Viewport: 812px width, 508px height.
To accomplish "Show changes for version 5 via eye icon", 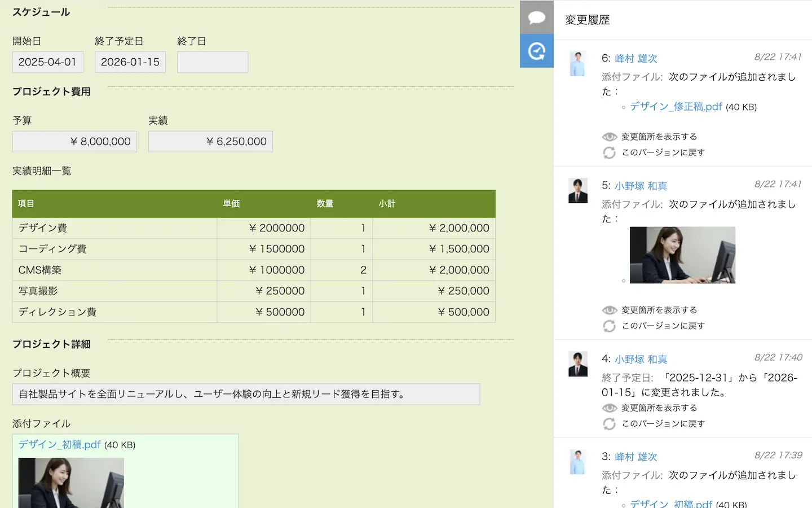I will 609,310.
